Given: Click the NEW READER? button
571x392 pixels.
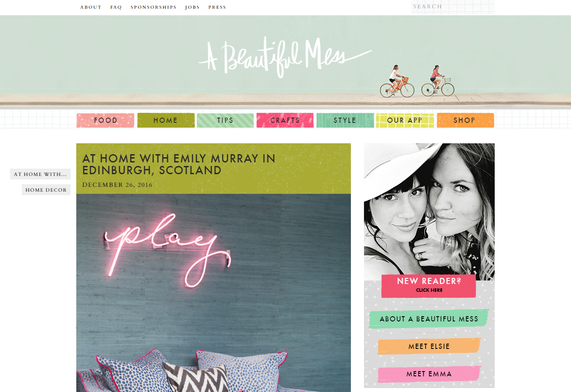Looking at the screenshot, I should click(429, 286).
